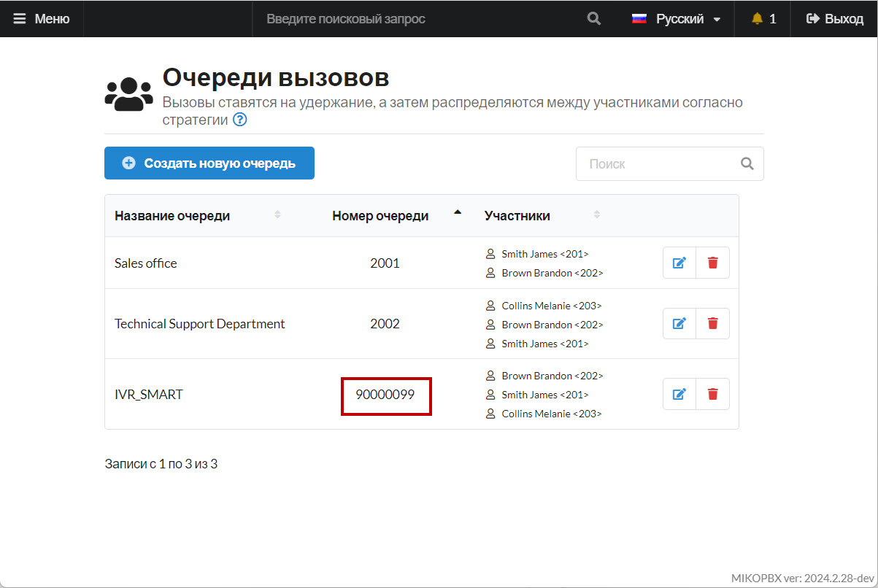Click the edit icon for Sales office queue
The width and height of the screenshot is (878, 588).
click(679, 263)
